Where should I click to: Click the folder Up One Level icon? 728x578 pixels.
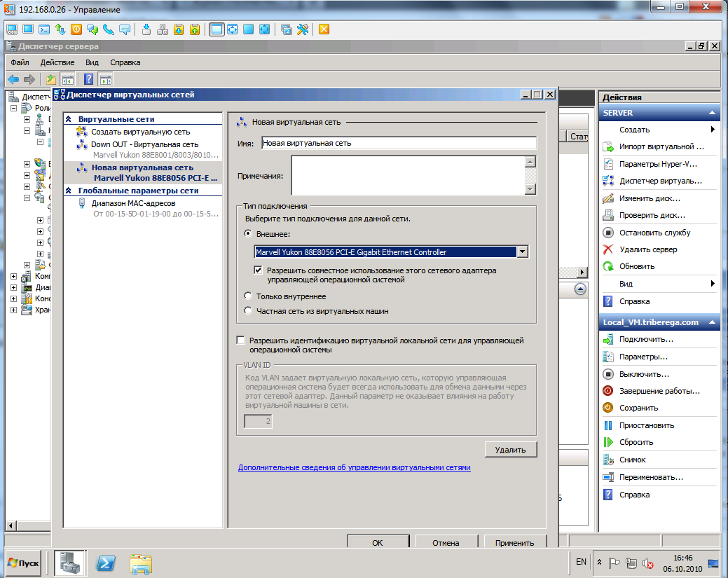pos(50,79)
